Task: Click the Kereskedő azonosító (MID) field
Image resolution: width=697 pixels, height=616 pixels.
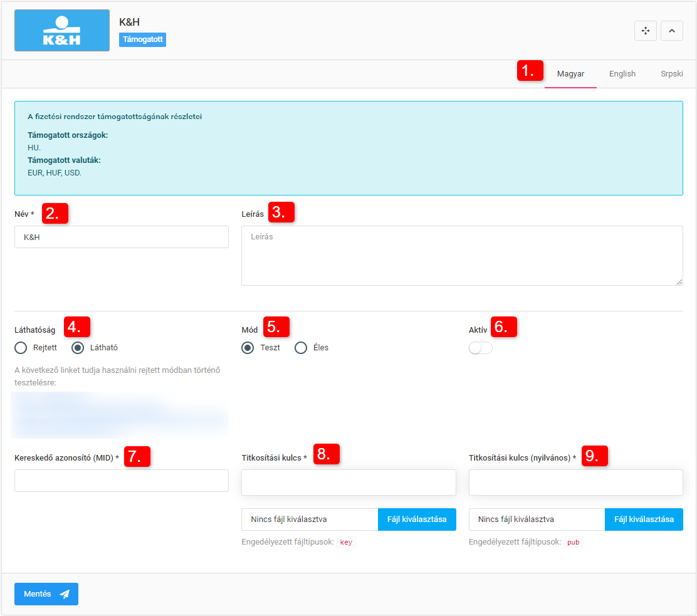Action: tap(122, 481)
